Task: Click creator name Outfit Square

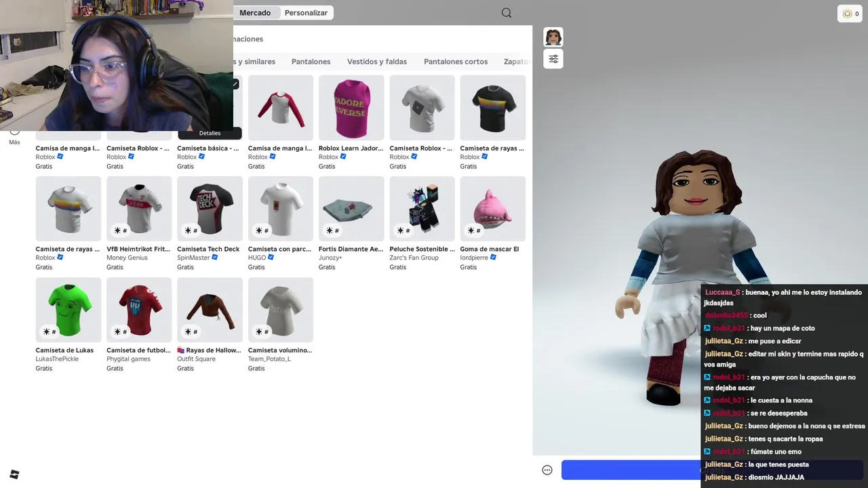Action: [196, 359]
